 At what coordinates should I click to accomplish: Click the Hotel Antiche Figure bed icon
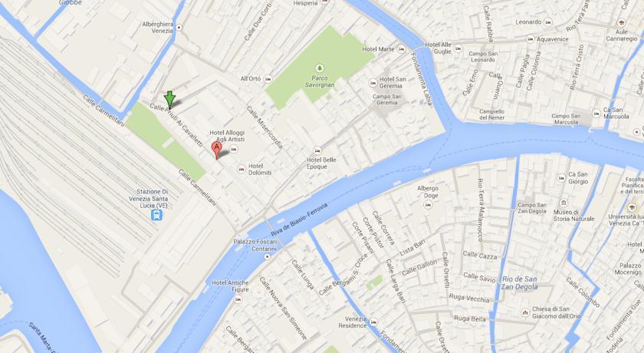point(238,299)
